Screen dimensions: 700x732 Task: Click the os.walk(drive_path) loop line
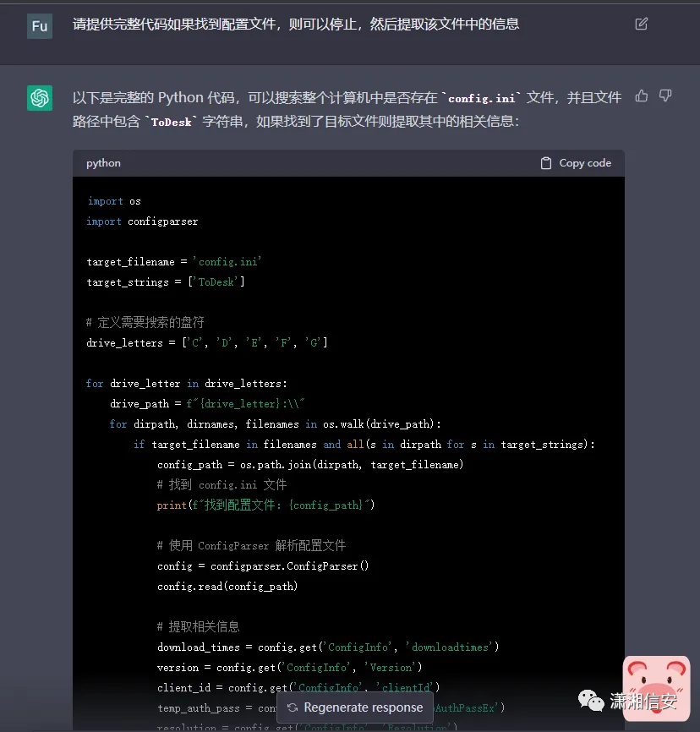(276, 423)
